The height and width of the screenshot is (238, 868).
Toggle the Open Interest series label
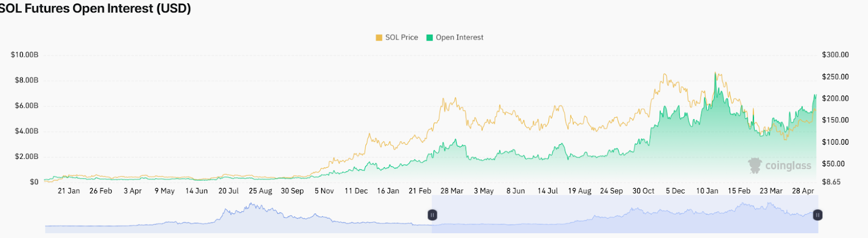[459, 37]
